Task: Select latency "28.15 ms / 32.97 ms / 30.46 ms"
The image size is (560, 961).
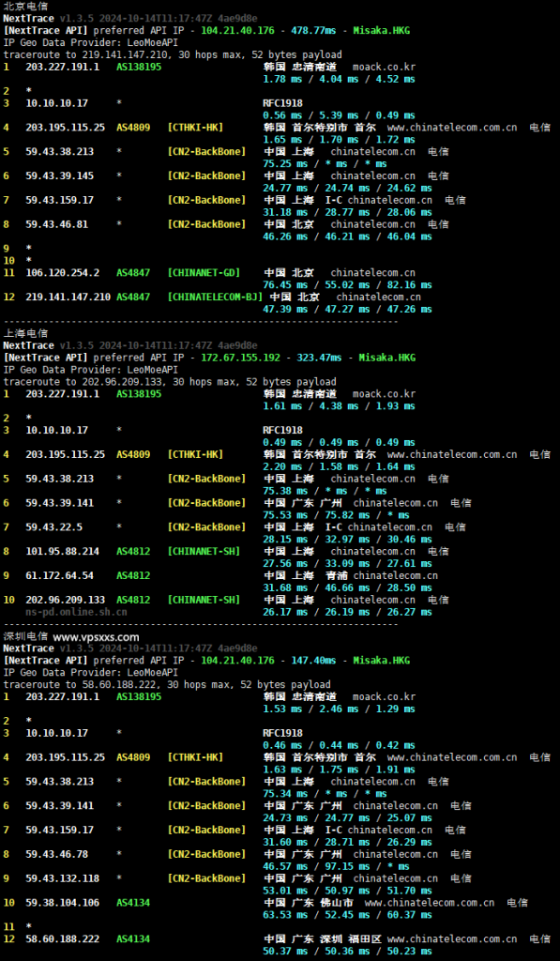Action: pos(347,540)
